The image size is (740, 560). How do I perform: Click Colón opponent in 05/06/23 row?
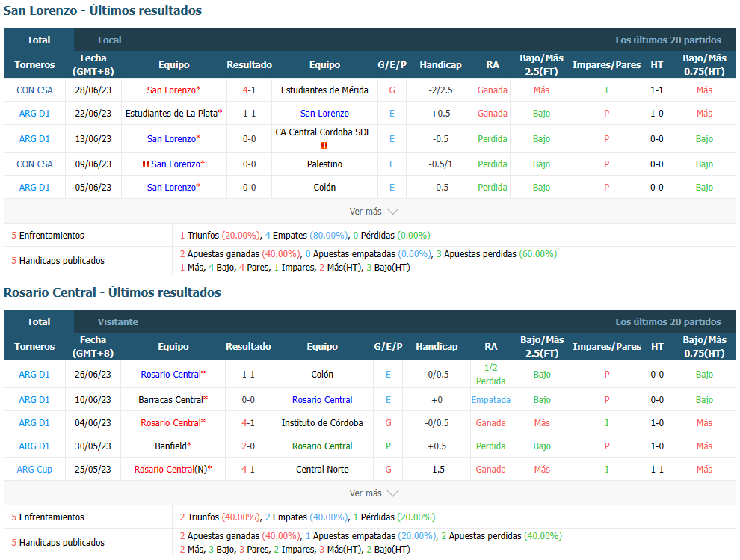pos(324,188)
